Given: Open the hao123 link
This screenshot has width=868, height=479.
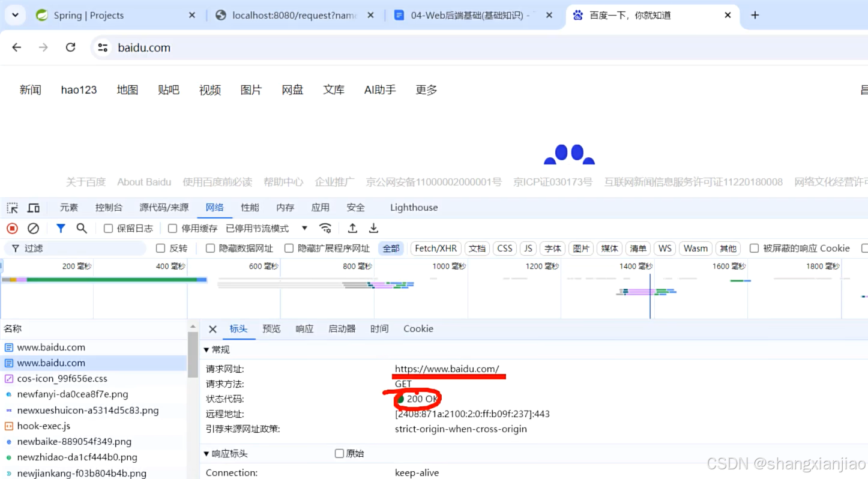Looking at the screenshot, I should [79, 90].
